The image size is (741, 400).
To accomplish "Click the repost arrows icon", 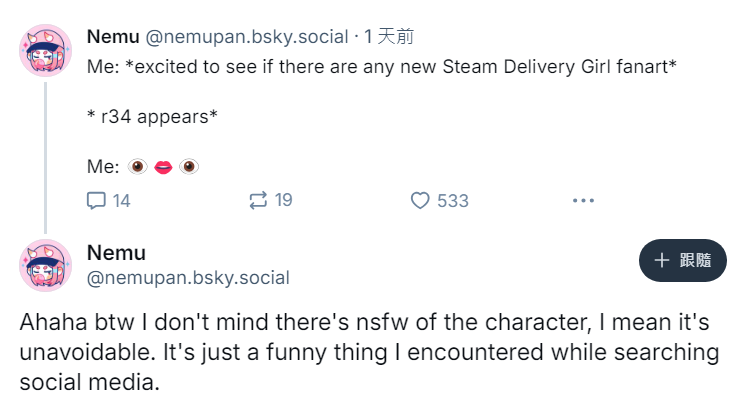I will point(258,200).
